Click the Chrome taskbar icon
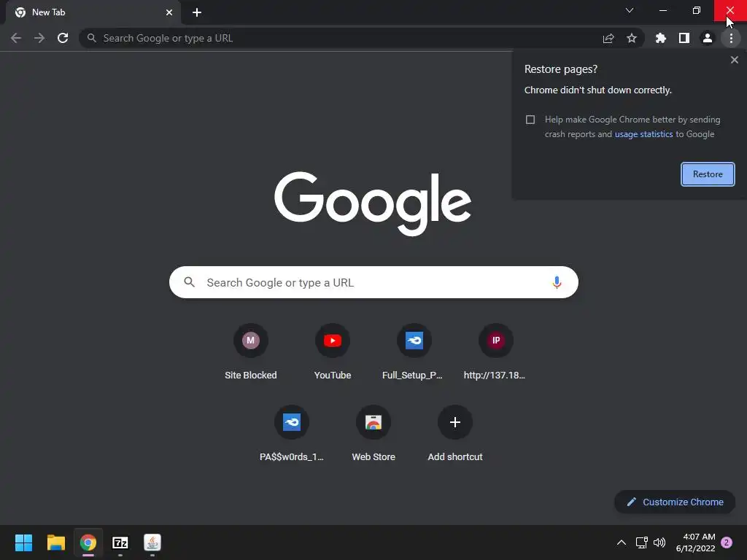The width and height of the screenshot is (747, 560). (88, 542)
